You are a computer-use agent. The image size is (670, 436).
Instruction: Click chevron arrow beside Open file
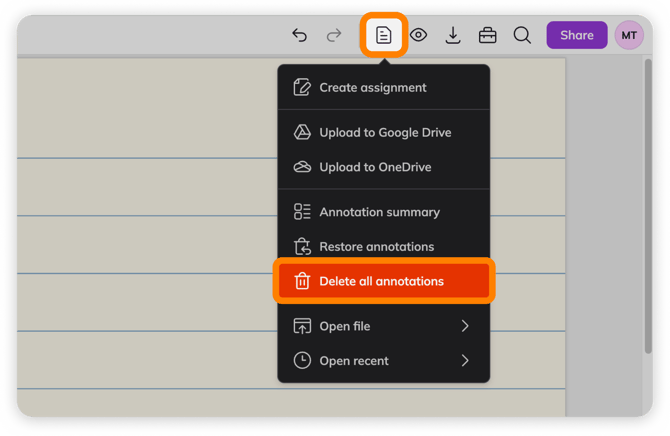(x=465, y=326)
